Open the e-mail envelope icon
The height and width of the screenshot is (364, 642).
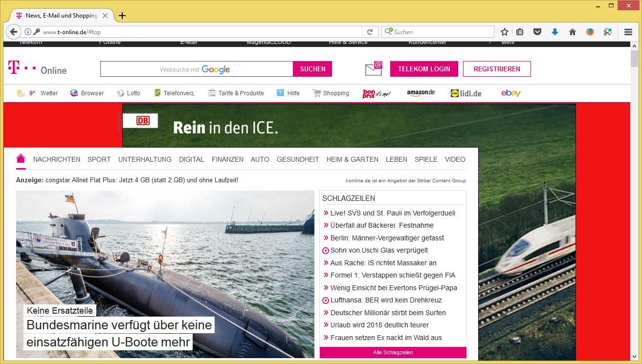coord(374,68)
